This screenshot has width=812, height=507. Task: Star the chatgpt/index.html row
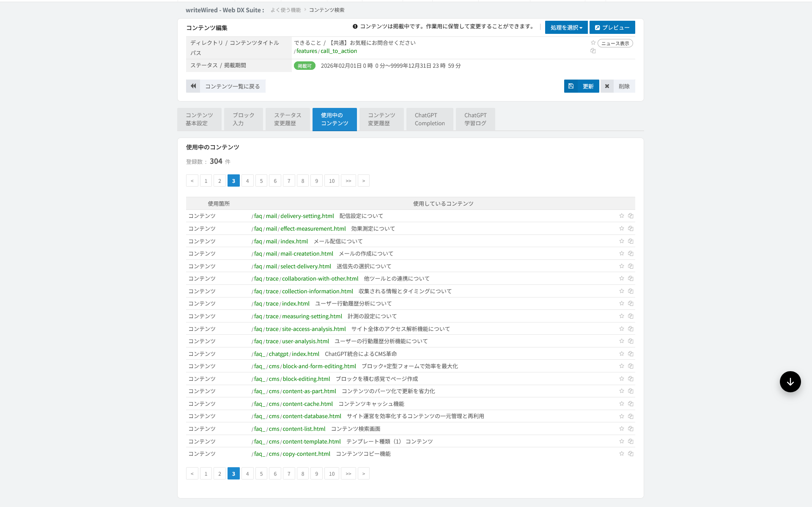point(621,354)
